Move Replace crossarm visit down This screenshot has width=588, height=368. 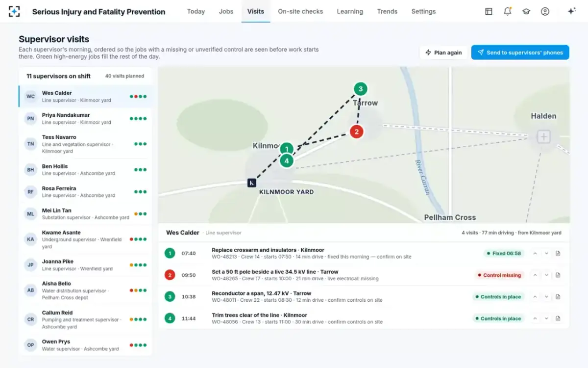(x=546, y=254)
